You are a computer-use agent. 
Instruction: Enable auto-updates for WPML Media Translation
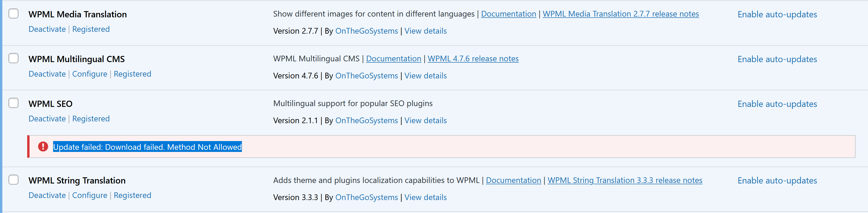point(777,14)
